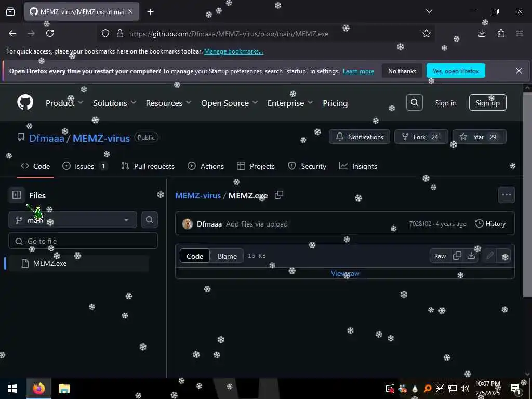This screenshot has height=399, width=532.
Task: Expand the Open Source menu
Action: coord(229,103)
